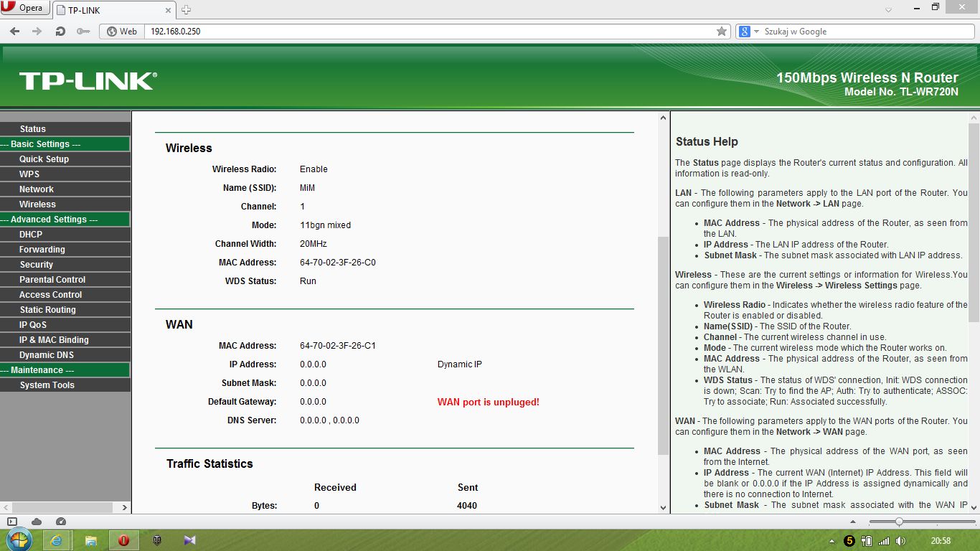Viewport: 980px width, 551px height.
Task: Open the Opera main menu
Action: (x=24, y=8)
